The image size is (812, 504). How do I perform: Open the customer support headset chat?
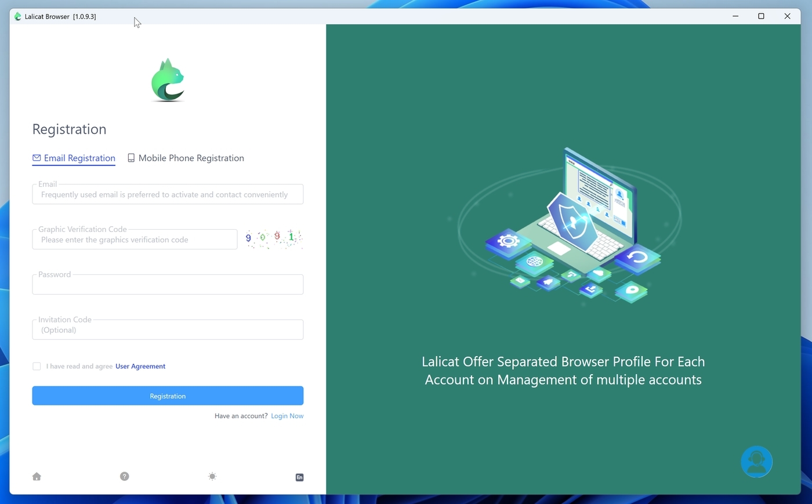pyautogui.click(x=757, y=462)
